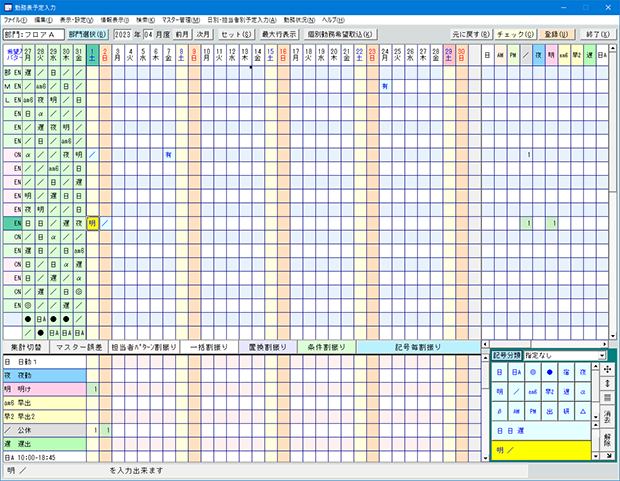Open the 記号分類 dropdown
This screenshot has width=620, height=481.
564,355
